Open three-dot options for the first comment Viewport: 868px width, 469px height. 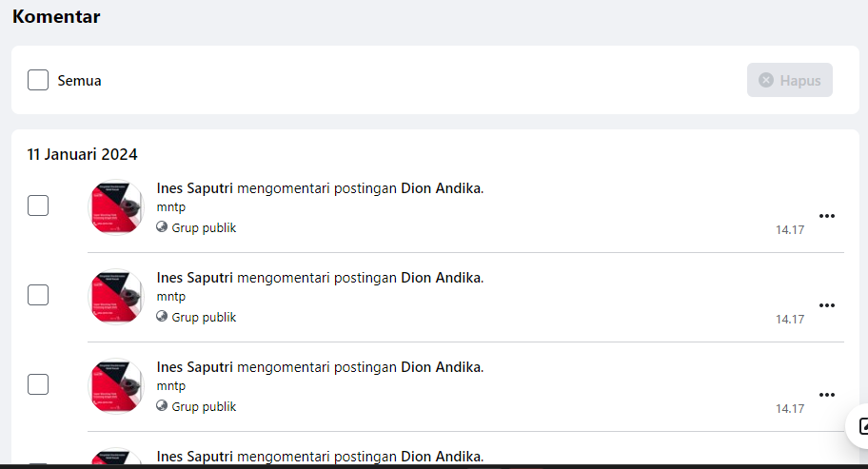coord(827,216)
